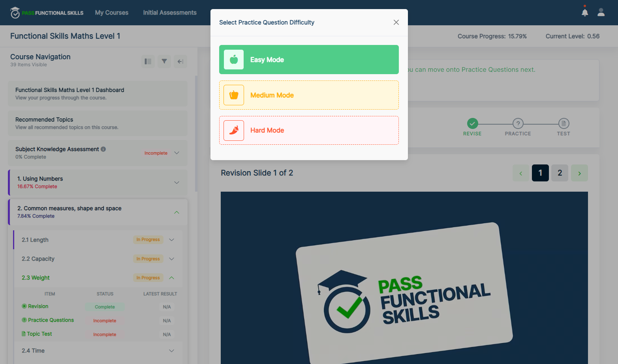Collapse the course navigation panel
The image size is (618, 364).
(x=180, y=62)
